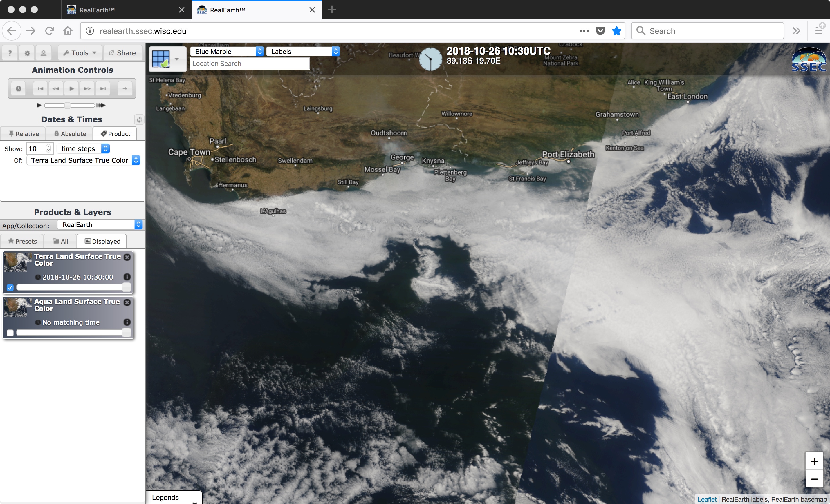Viewport: 830px width, 504px height.
Task: Click the map grid layers icon
Action: (161, 59)
